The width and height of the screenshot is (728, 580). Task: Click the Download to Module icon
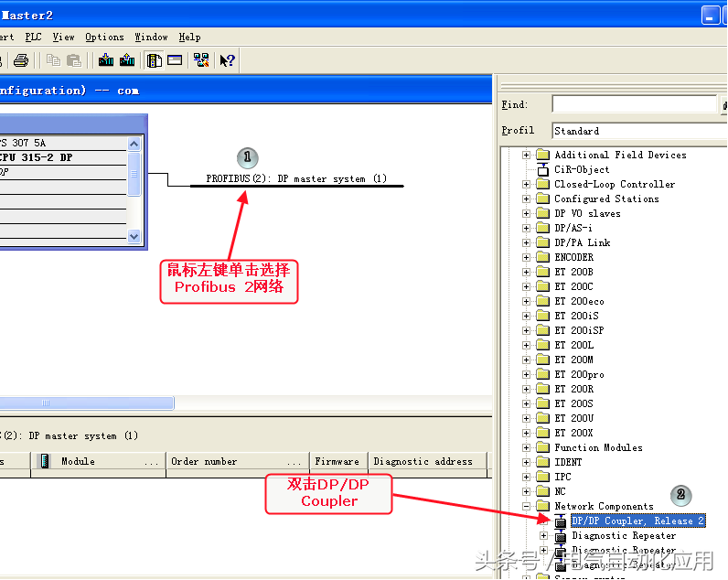coord(106,60)
